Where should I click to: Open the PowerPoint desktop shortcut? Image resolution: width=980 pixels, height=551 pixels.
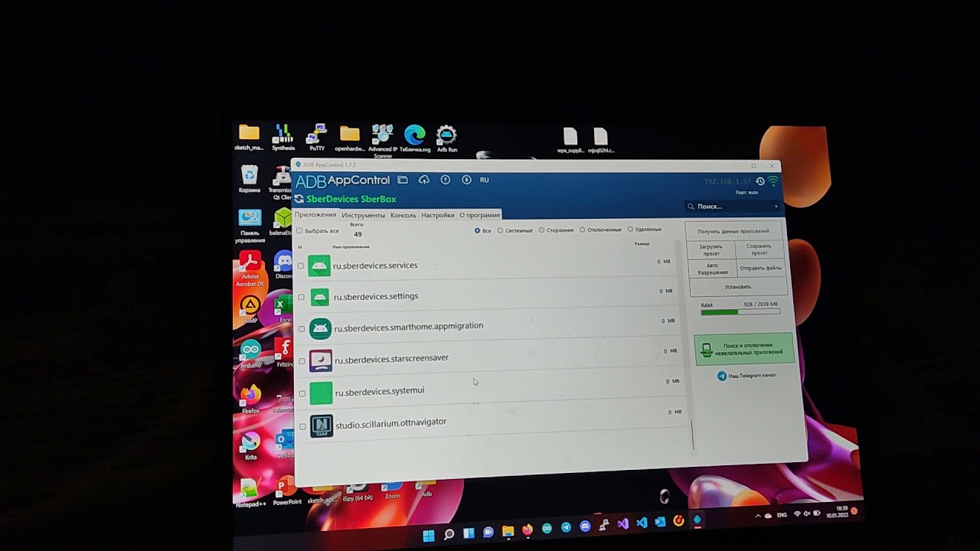[x=287, y=490]
